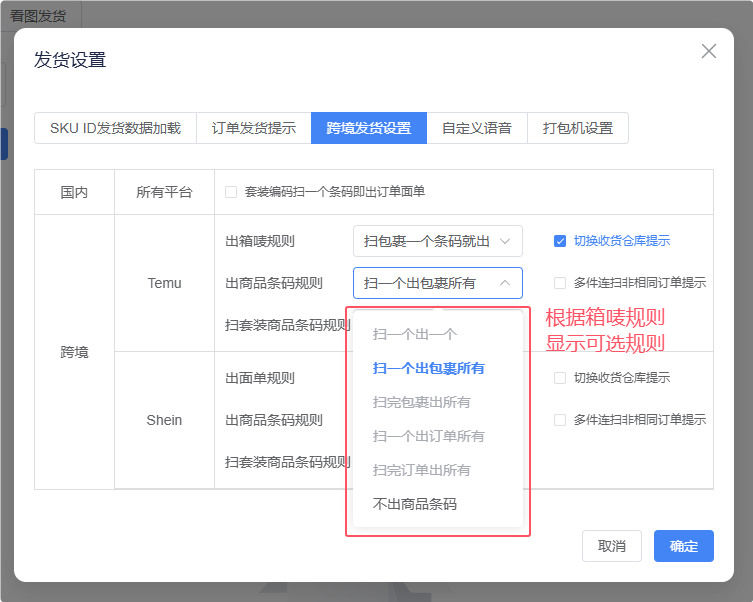Click the 取消 button
Image resolution: width=753 pixels, height=602 pixels.
tap(611, 546)
